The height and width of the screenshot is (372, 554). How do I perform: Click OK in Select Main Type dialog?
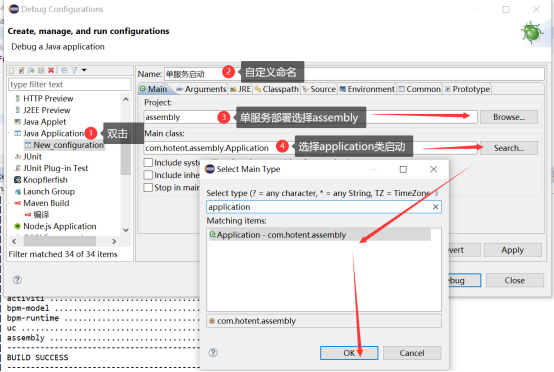(x=349, y=353)
